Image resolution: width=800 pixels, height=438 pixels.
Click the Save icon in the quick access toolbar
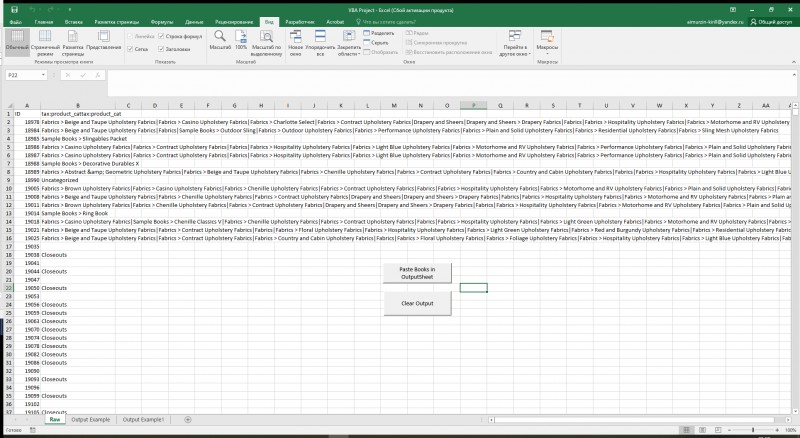pos(14,10)
